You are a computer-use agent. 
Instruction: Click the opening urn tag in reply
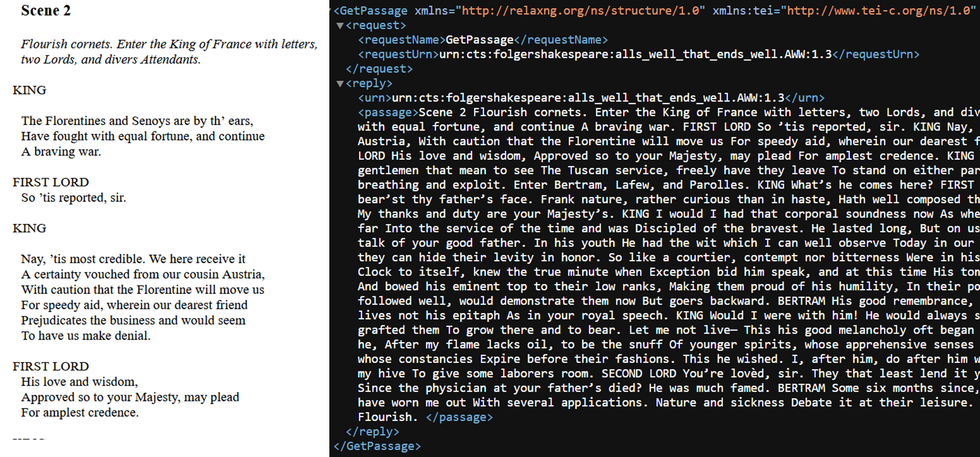click(375, 98)
